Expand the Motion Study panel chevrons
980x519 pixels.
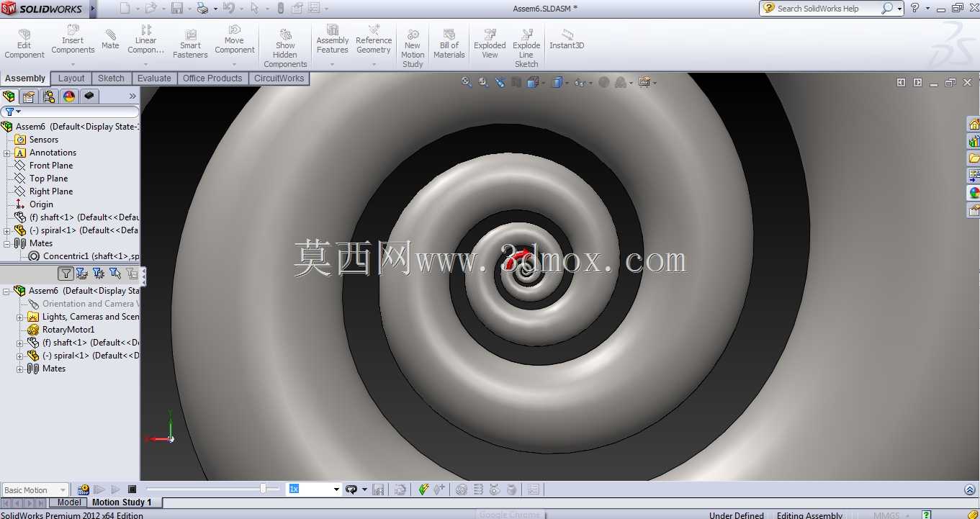click(969, 489)
